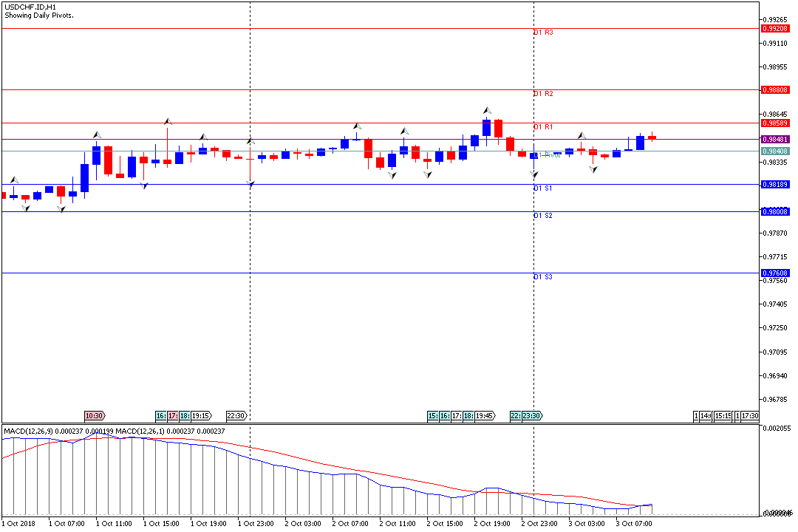The width and height of the screenshot is (798, 532).
Task: Click the '1 Oct 2018' time axis label
Action: click(x=18, y=524)
